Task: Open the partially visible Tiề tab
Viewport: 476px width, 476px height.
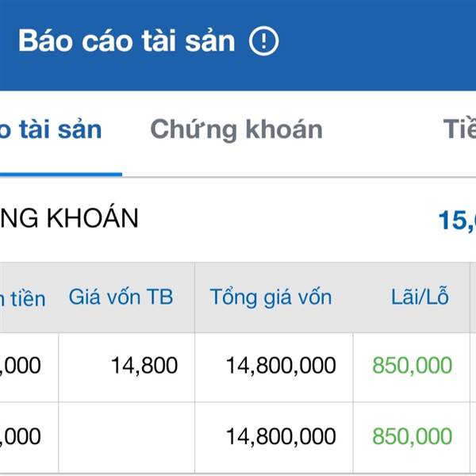Action: pyautogui.click(x=459, y=129)
